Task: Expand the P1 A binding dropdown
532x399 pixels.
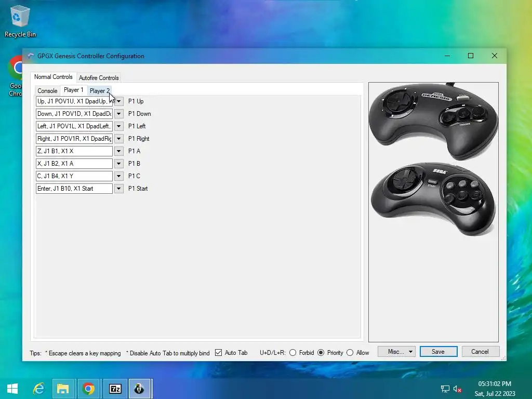Action: [119, 151]
